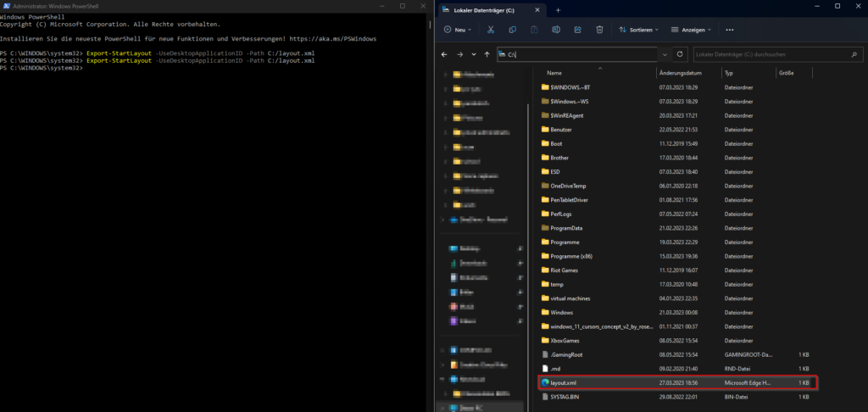
Task: Click the folder icon of the Windows row
Action: point(545,312)
